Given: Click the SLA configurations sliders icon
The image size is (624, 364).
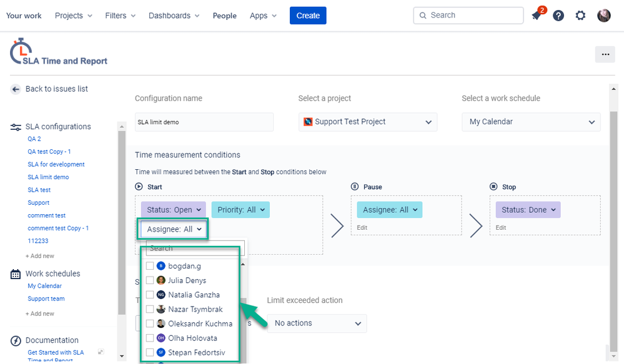Looking at the screenshot, I should click(16, 127).
